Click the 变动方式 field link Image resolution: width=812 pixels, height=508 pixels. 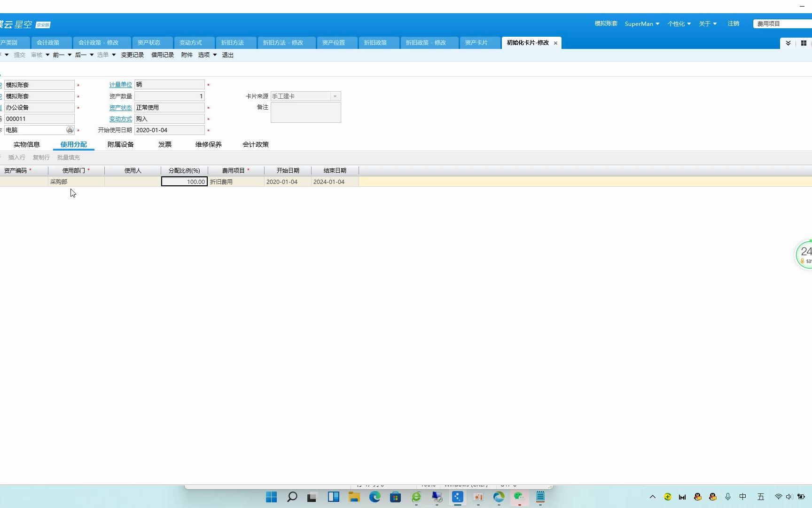coord(121,119)
